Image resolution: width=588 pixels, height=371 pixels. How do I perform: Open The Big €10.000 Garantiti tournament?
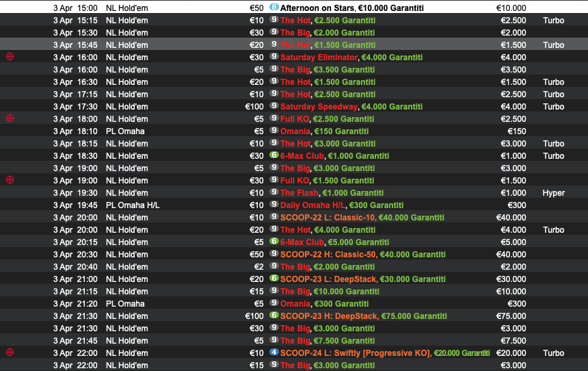[330, 292]
